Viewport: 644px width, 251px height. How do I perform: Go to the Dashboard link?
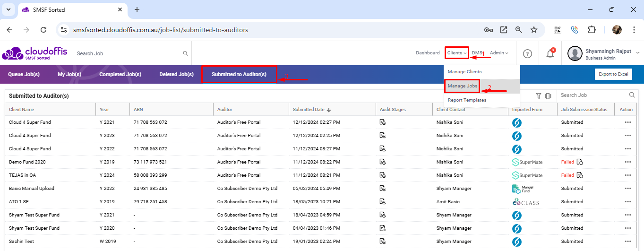coord(428,53)
